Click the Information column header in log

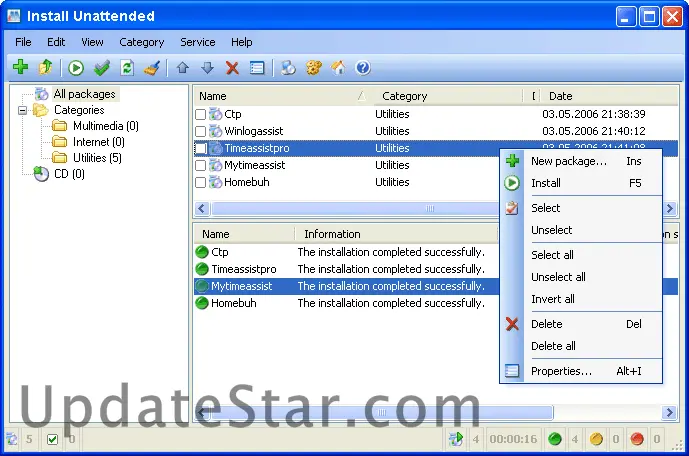click(x=395, y=234)
